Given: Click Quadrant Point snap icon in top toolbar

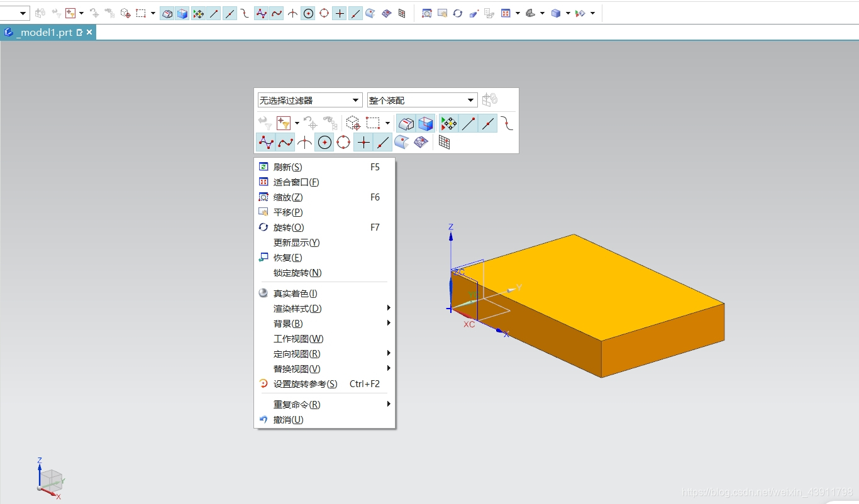Looking at the screenshot, I should pos(324,13).
